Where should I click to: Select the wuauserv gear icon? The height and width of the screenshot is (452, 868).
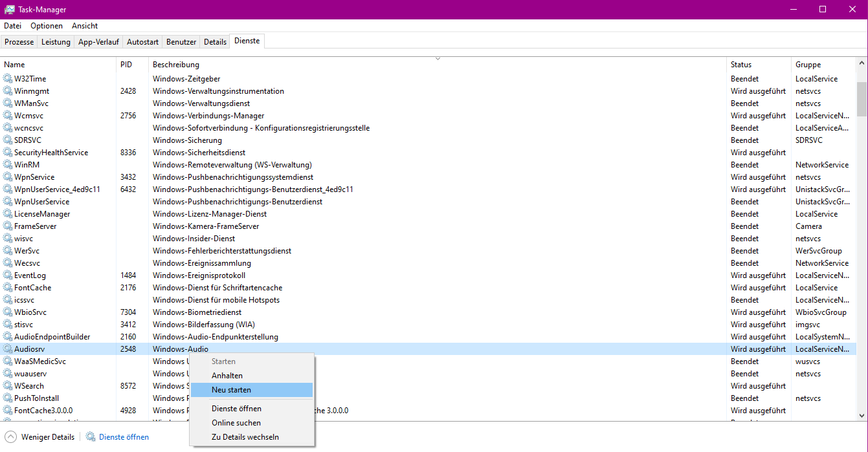[x=8, y=374]
